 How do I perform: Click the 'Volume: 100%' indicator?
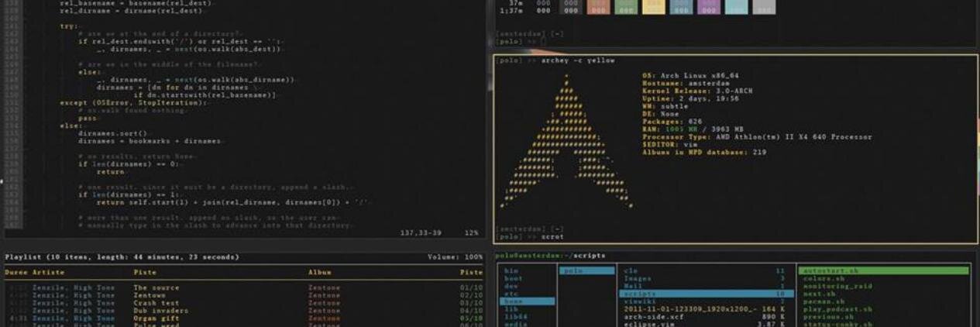[455, 257]
